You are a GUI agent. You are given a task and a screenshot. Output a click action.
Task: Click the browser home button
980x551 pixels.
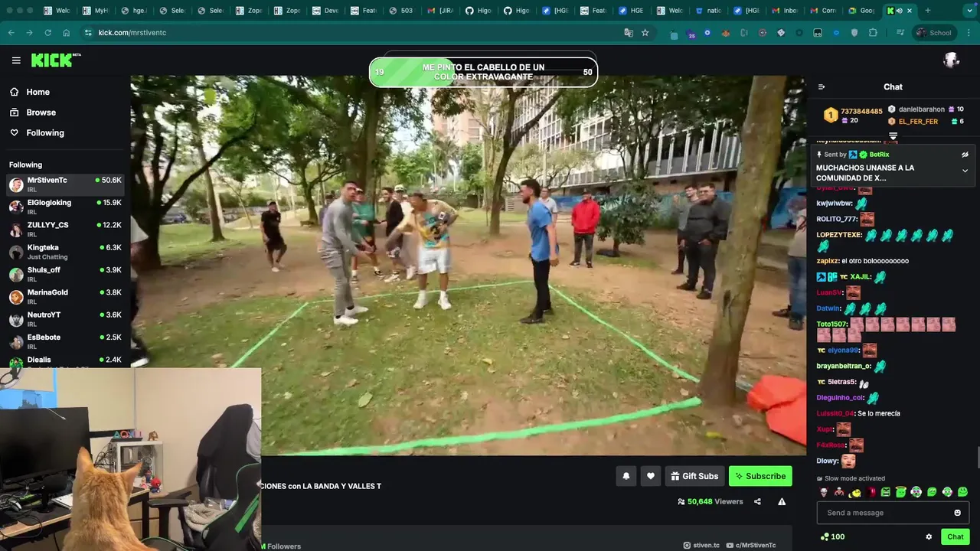click(66, 33)
